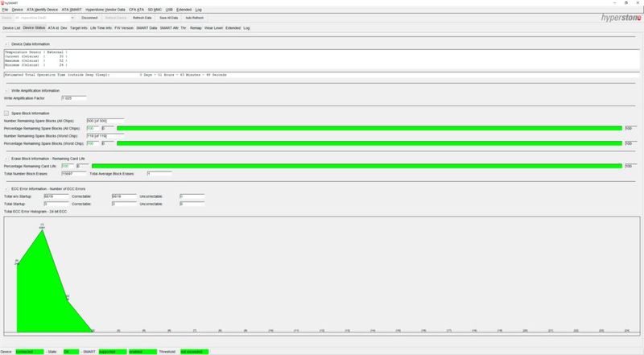
Task: Click the State OK status indicator
Action: (x=71, y=352)
